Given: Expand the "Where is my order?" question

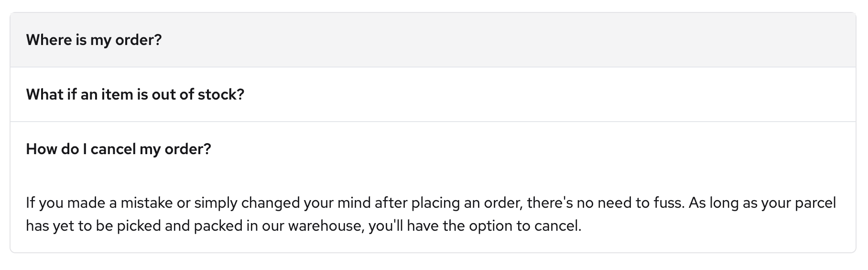Looking at the screenshot, I should 94,40.
